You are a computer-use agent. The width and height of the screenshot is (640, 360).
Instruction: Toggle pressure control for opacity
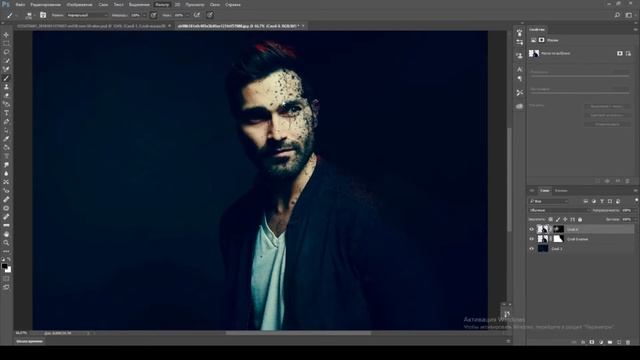coord(153,15)
